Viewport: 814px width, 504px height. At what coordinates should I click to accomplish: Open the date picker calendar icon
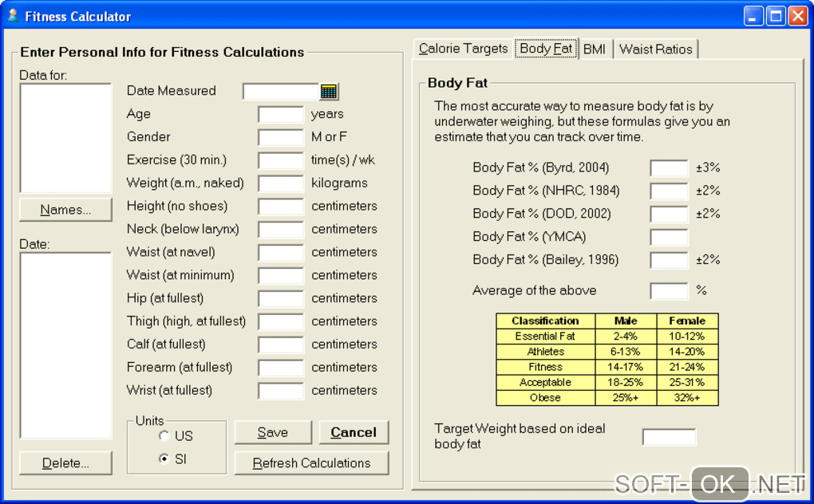329,92
